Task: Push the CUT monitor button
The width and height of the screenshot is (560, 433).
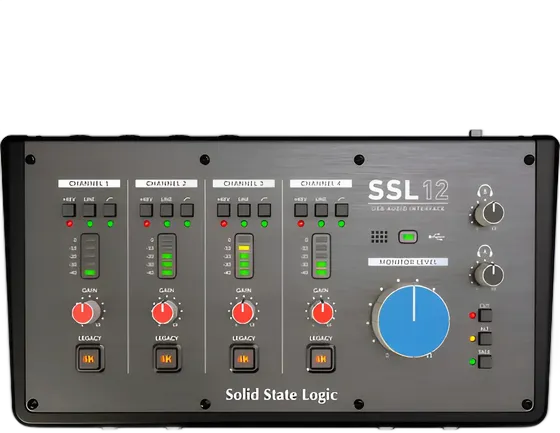Action: click(485, 315)
